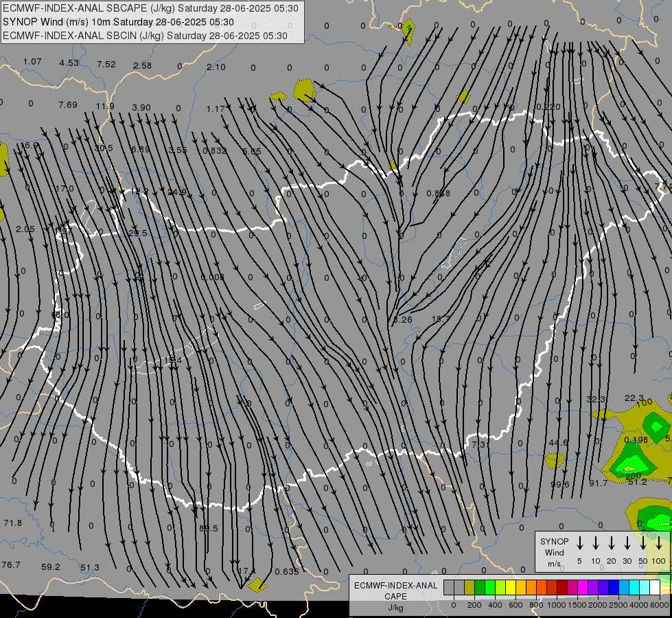Click the 'SYNOP' label in wind legend
Viewport: 672px width, 618px height.
(554, 542)
